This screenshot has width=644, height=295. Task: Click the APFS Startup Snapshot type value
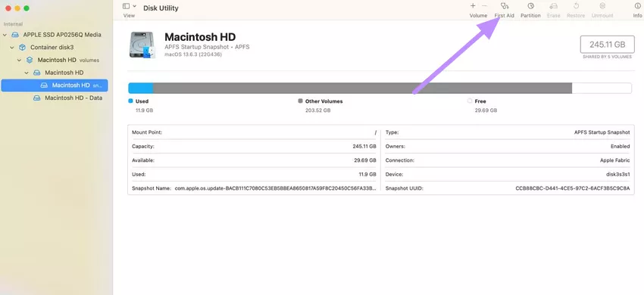[x=602, y=132]
